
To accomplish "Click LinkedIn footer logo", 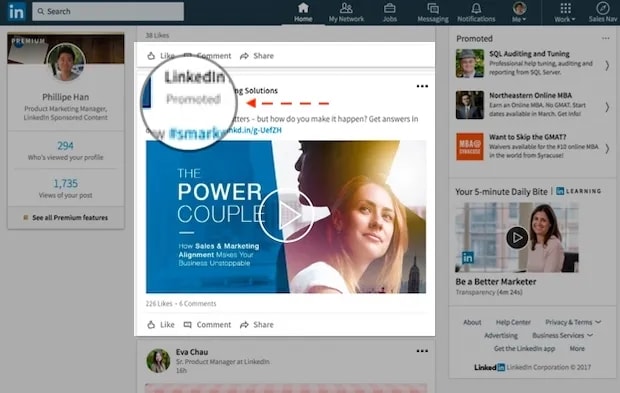I will (490, 367).
